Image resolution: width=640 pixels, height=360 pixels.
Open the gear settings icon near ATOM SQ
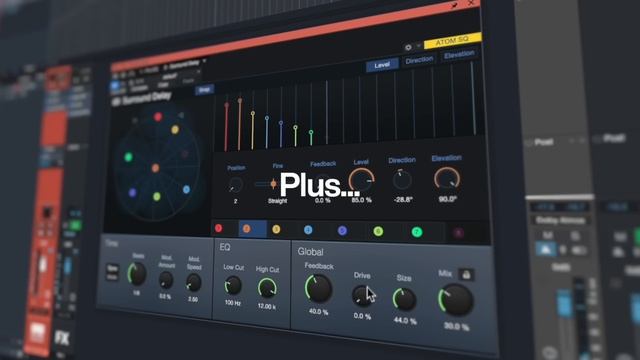pyautogui.click(x=408, y=47)
